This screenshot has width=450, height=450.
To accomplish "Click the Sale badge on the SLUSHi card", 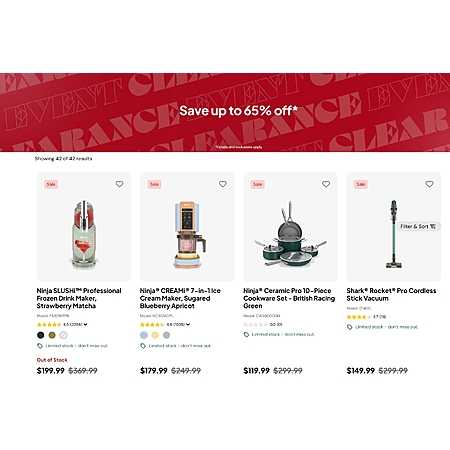I will coord(51,184).
